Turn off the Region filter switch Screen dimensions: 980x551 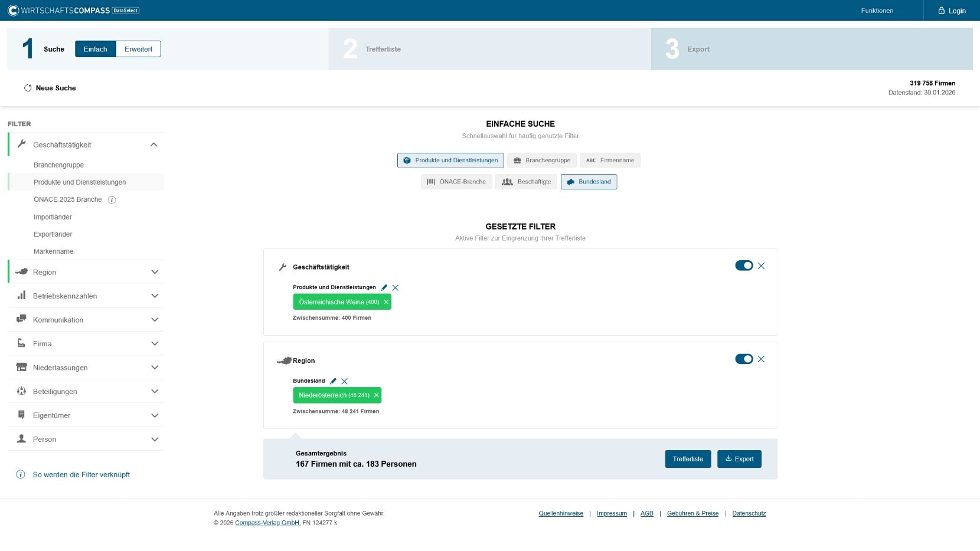tap(744, 359)
